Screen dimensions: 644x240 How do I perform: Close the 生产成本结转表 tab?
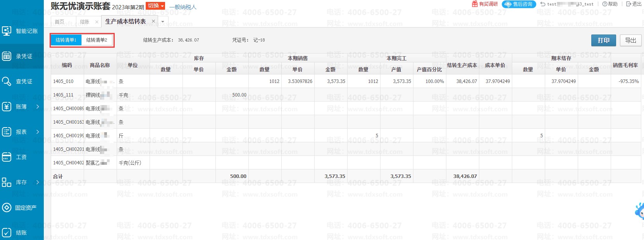[x=153, y=21]
